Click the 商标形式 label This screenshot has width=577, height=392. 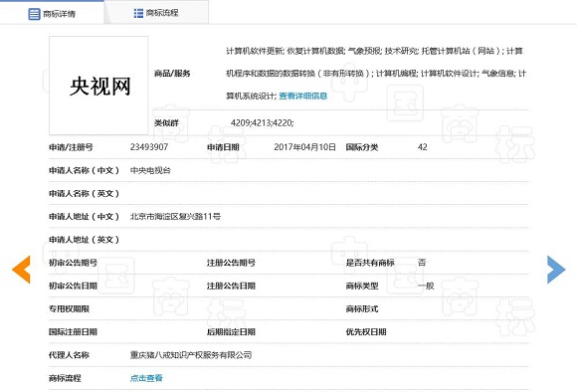coord(362,308)
